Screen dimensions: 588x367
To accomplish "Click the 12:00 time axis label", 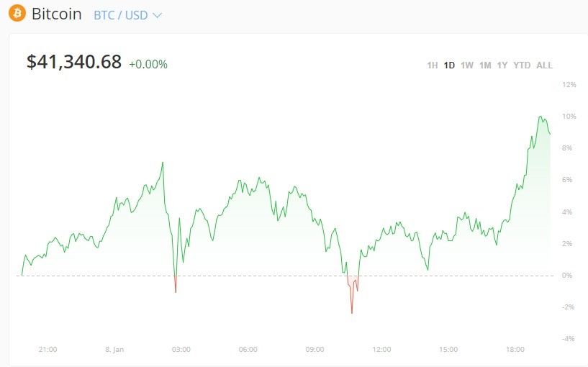I will tap(381, 350).
